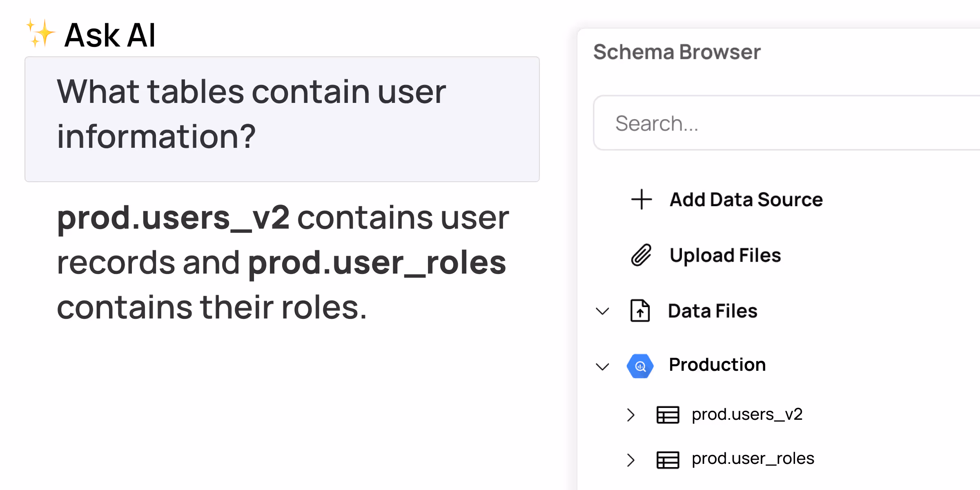Select prod.user_roles in the schema tree
Screen dimensions: 980x490
[x=753, y=459]
